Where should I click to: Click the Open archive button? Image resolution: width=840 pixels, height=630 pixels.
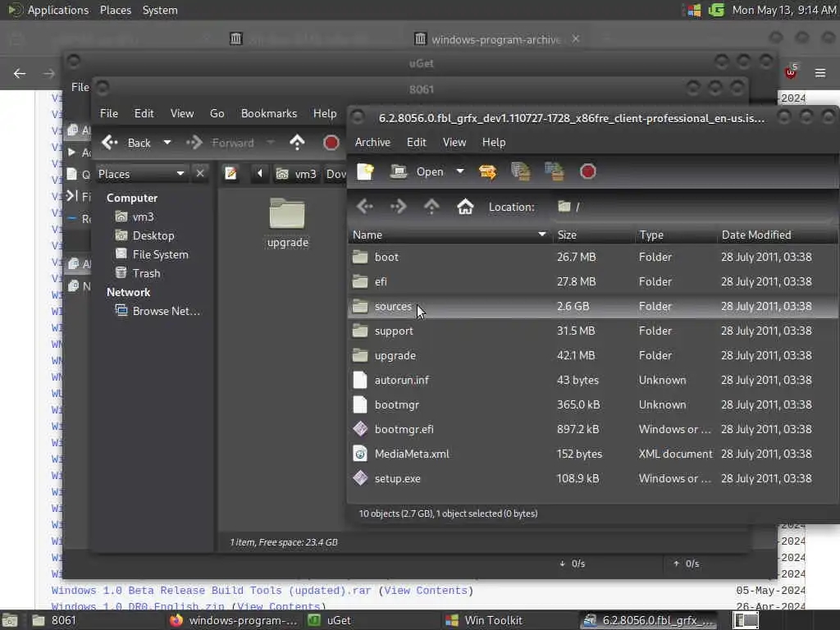[x=418, y=171]
